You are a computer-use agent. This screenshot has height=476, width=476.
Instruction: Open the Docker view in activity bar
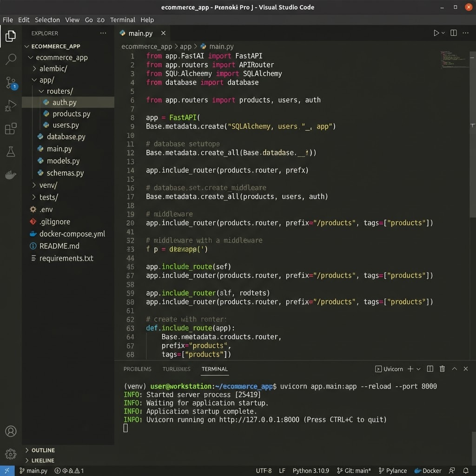tap(11, 175)
